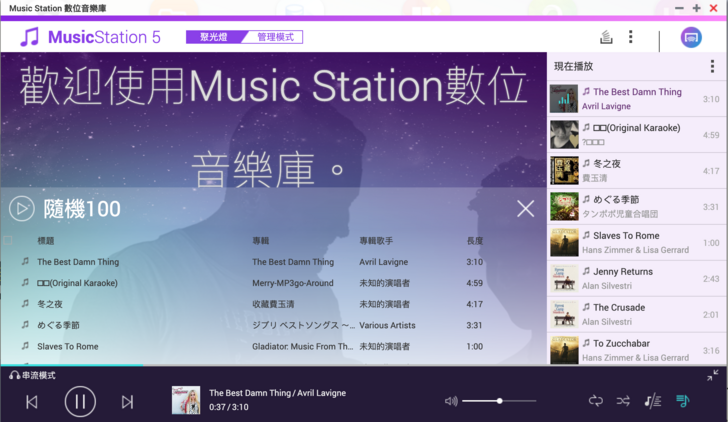This screenshot has width=728, height=422.
Task: Skip to the next track
Action: 127,401
